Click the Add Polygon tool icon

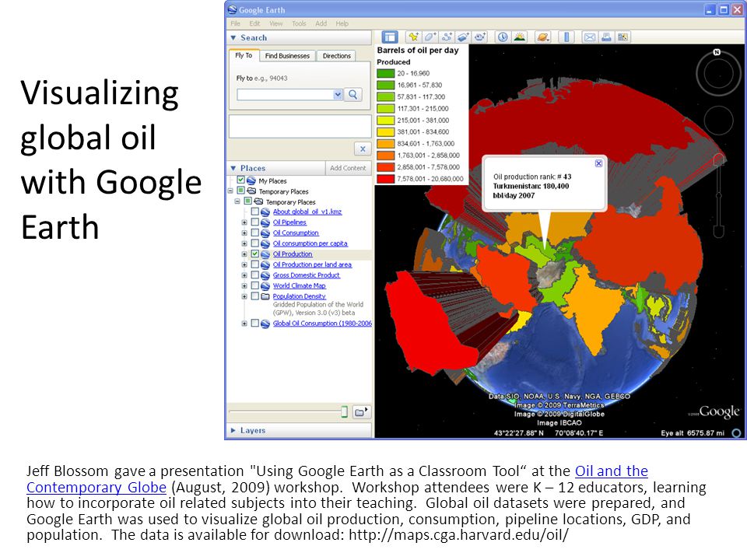[430, 37]
